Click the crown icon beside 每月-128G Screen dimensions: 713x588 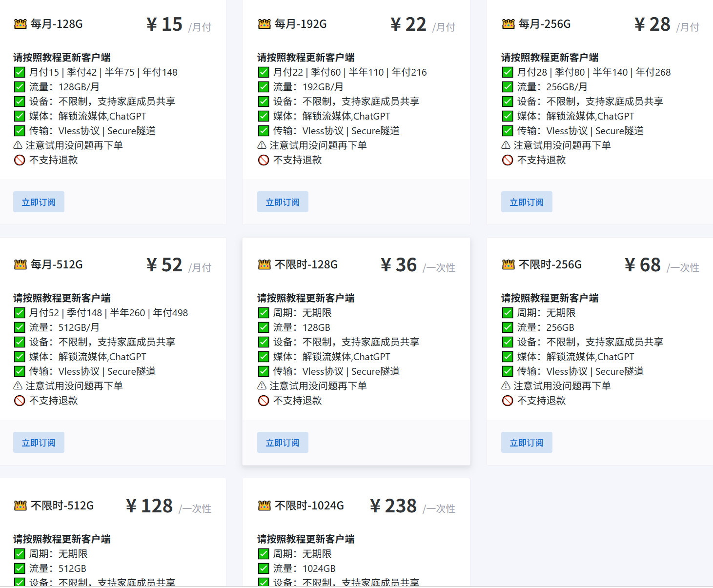pos(20,24)
